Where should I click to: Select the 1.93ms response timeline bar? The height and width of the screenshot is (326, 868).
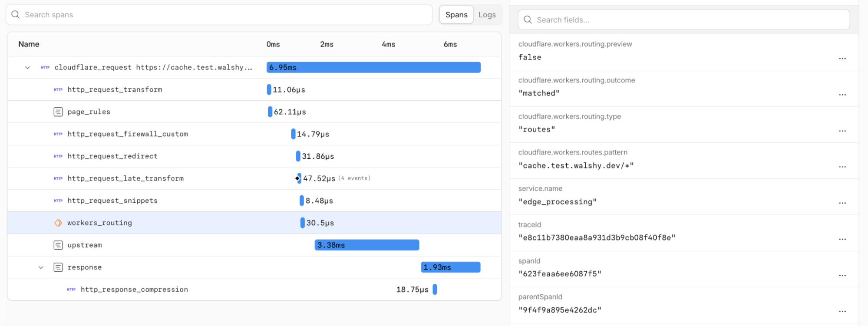pos(451,267)
